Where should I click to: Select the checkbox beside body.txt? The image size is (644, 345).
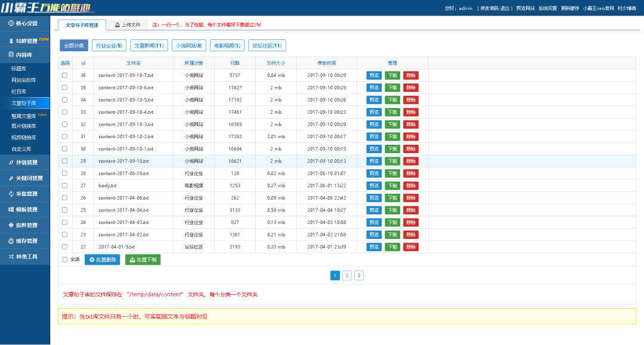click(66, 185)
